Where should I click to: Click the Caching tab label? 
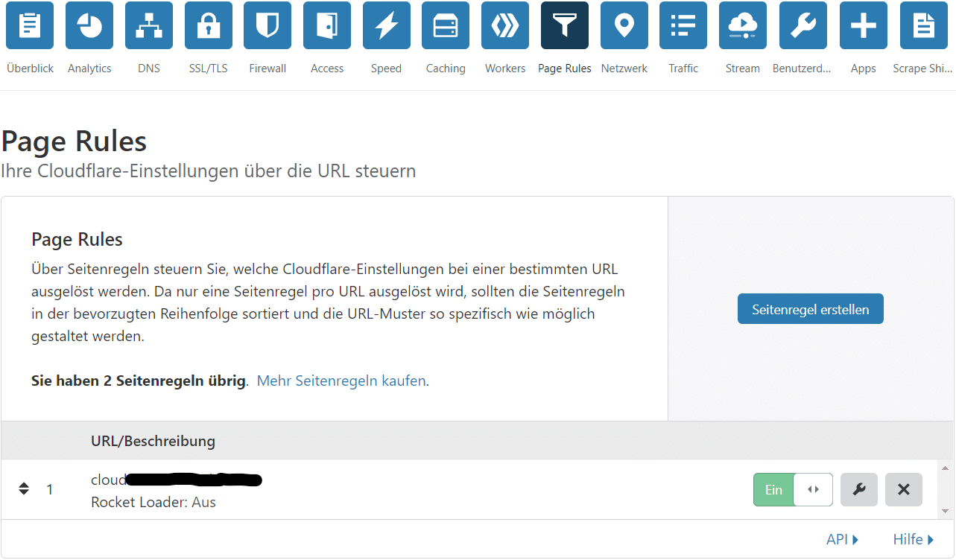(446, 69)
